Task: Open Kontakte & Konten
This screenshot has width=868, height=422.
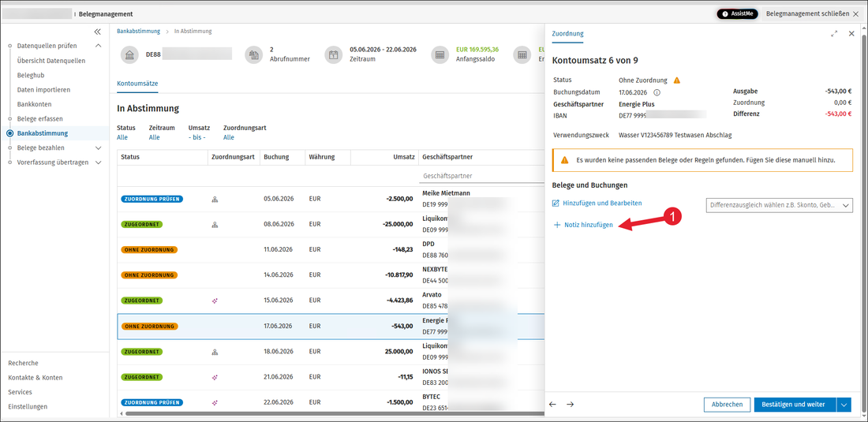Action: pos(36,378)
